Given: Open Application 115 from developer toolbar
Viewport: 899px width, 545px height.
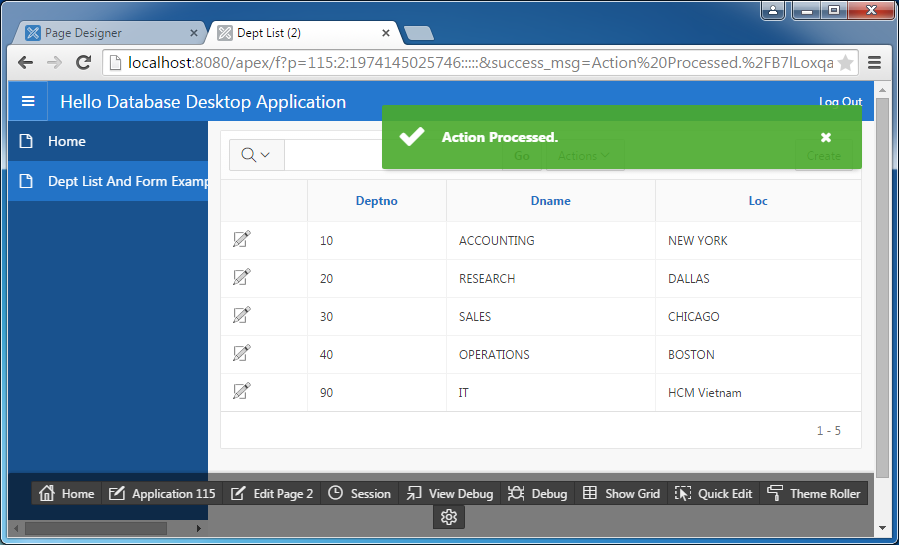Looking at the screenshot, I should click(162, 493).
